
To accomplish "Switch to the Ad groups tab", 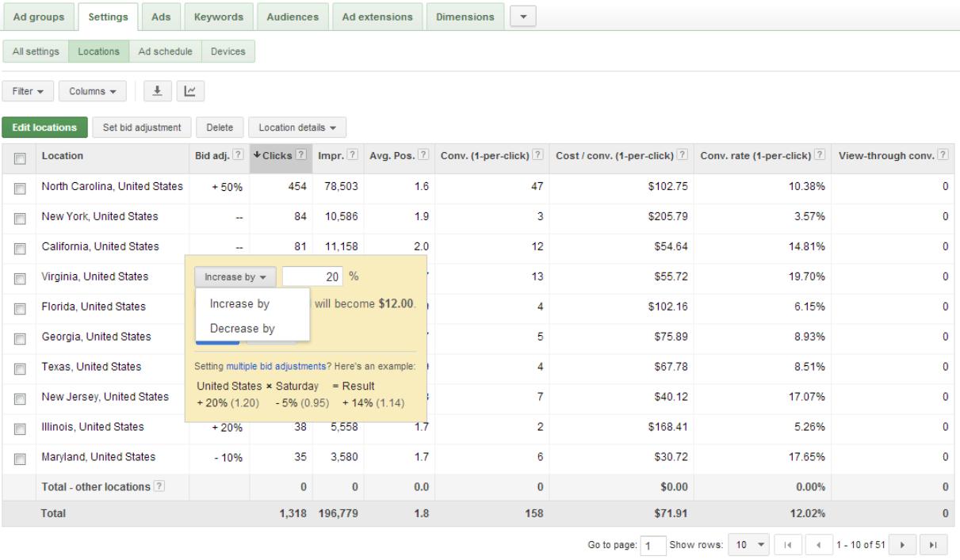I will (38, 17).
